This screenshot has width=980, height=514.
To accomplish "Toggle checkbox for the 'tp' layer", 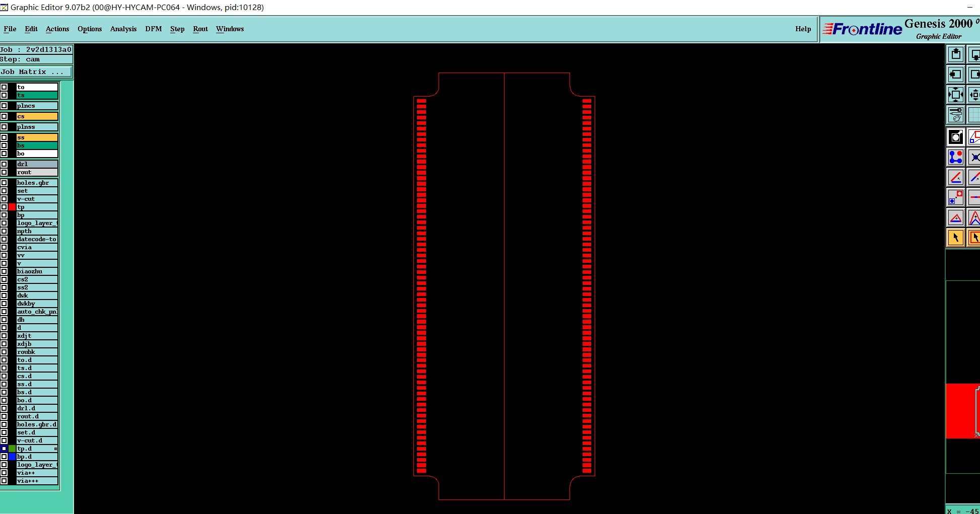I will [4, 207].
